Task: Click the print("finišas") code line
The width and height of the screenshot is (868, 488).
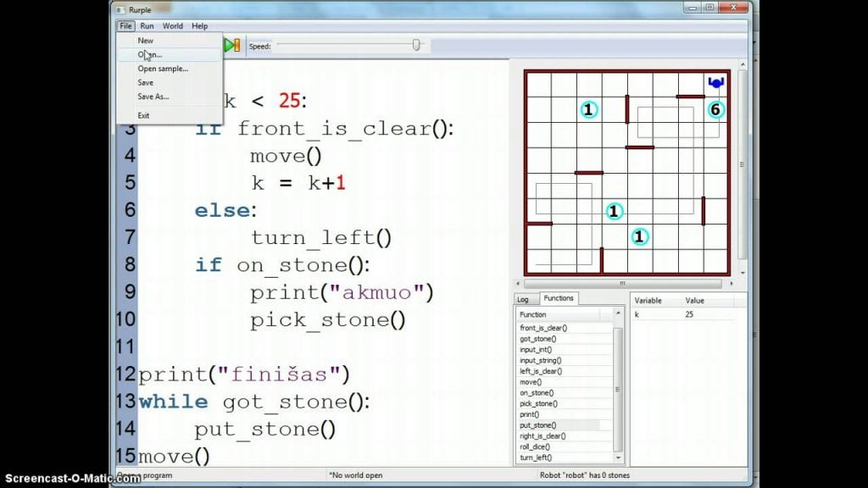Action: [244, 374]
